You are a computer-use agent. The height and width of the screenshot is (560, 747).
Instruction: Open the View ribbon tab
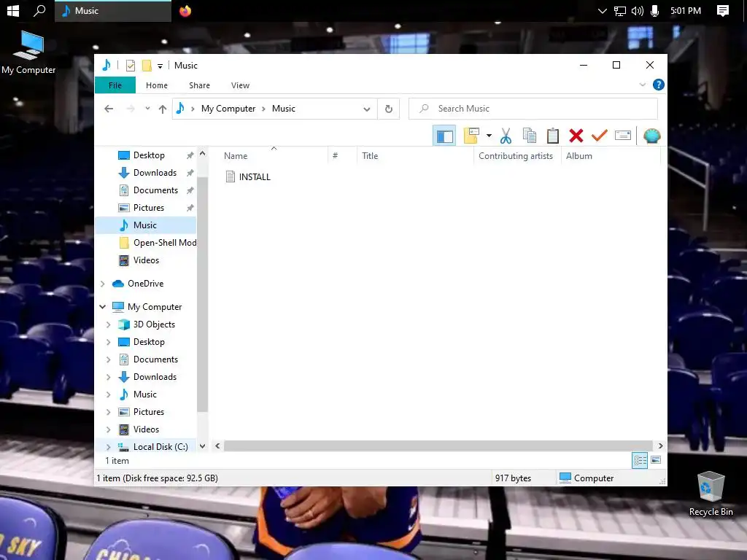pos(240,85)
